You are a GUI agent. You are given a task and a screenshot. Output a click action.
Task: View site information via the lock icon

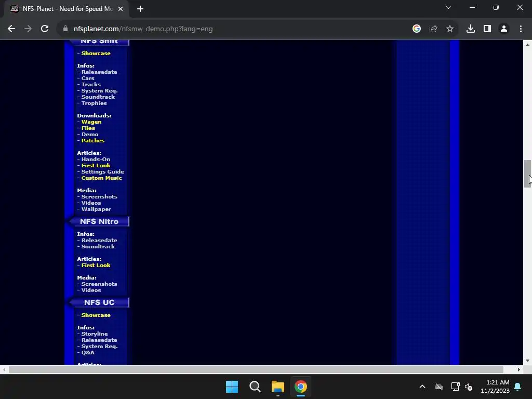pos(65,29)
